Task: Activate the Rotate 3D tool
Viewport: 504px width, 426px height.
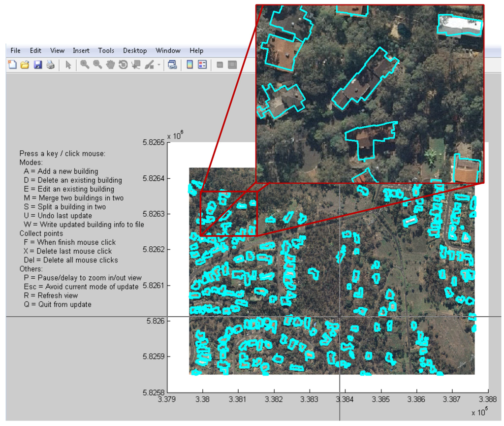Action: click(123, 64)
